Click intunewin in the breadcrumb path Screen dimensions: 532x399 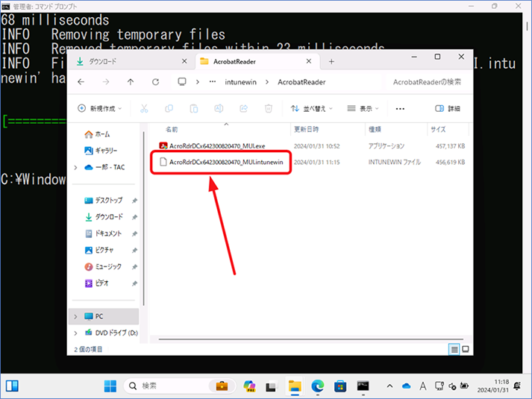tap(240, 82)
